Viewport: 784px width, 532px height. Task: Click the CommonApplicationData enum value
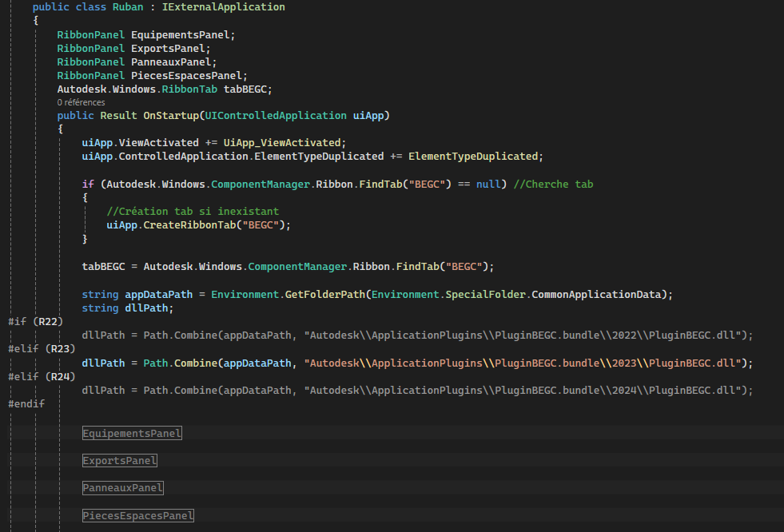click(x=600, y=294)
